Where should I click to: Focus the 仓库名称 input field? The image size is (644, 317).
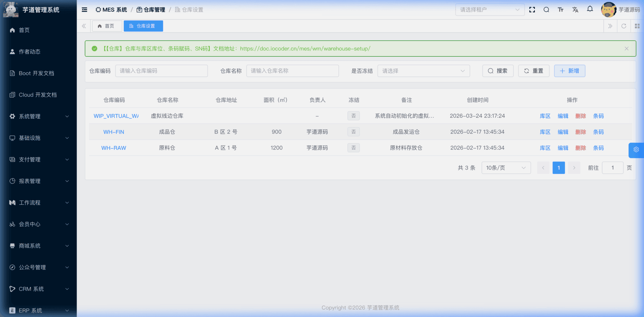click(292, 71)
